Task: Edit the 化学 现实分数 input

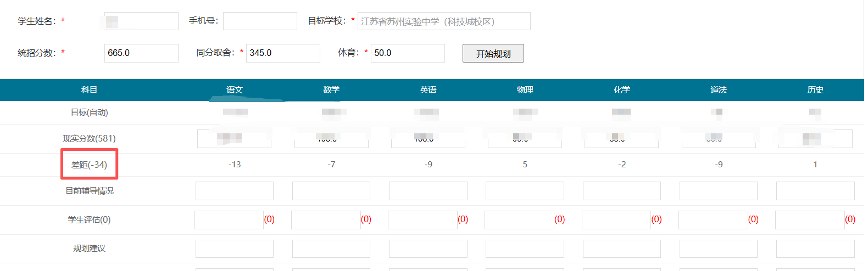Action: 621,139
